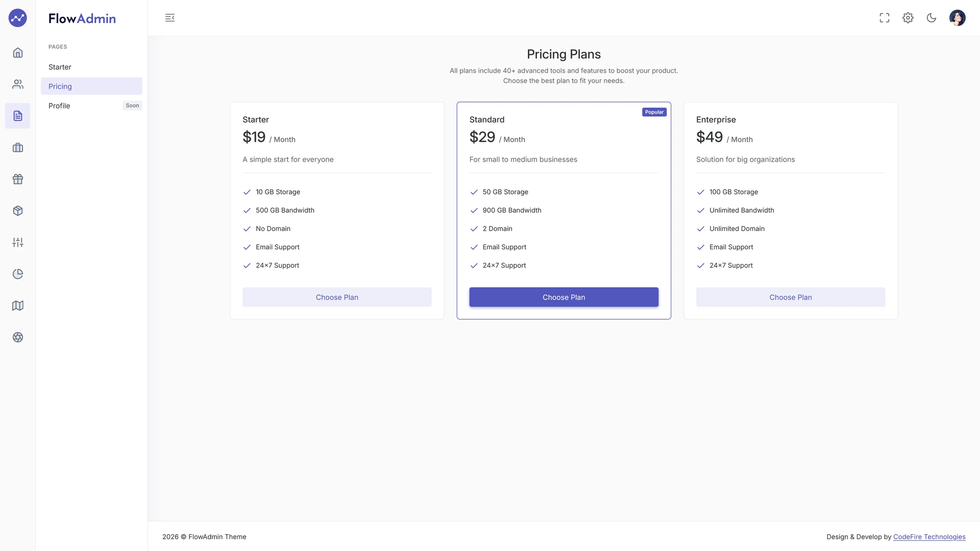Click the 900 GB Bandwidth feature text

coord(512,210)
